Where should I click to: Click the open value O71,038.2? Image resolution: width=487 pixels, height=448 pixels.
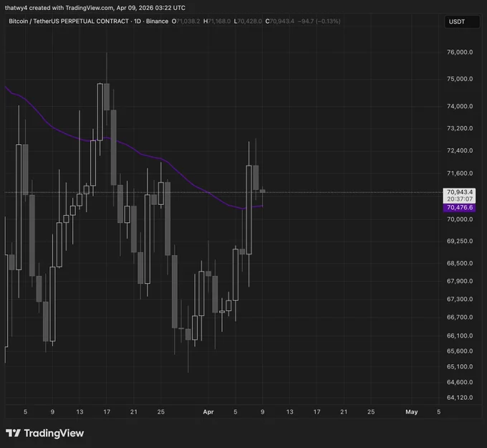[185, 21]
